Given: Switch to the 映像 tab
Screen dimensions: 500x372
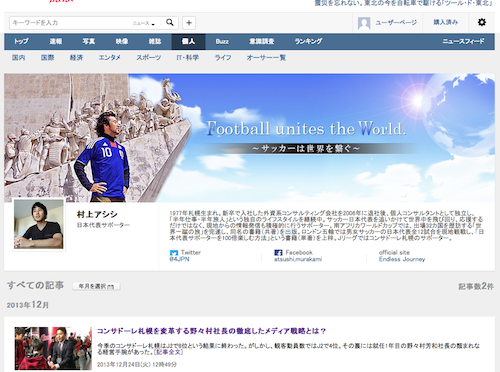Looking at the screenshot, I should [122, 41].
